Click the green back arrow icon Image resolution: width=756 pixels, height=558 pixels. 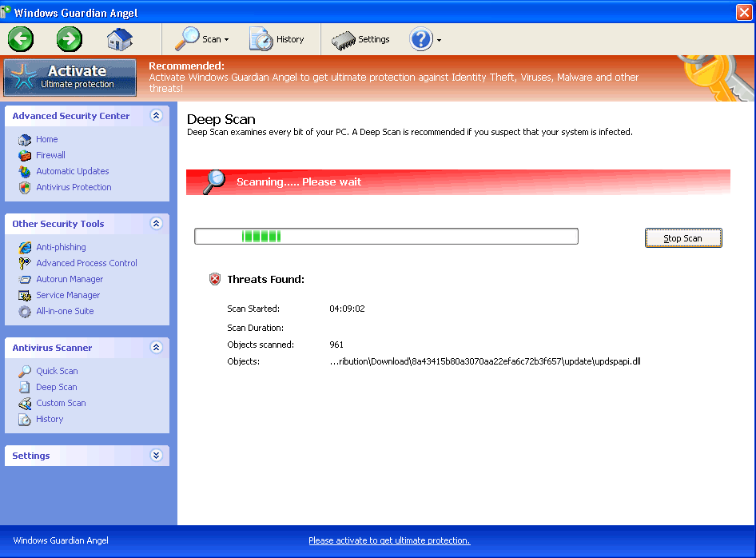point(21,38)
